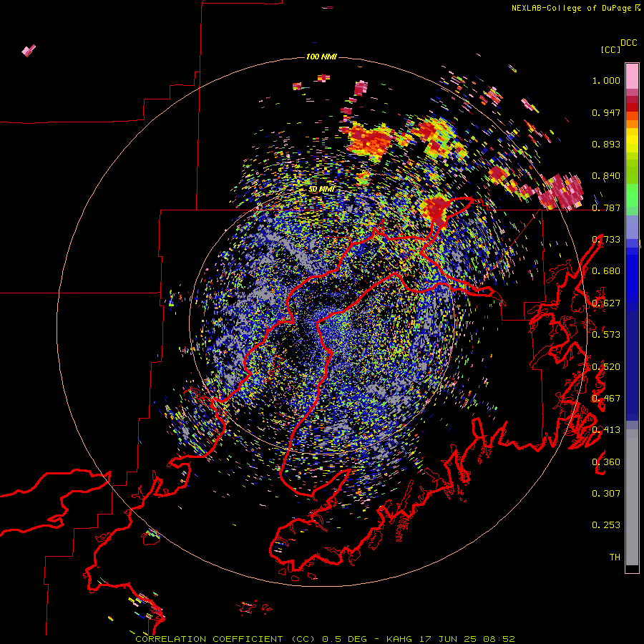Select the 0.840 scale value
644x644 pixels.
point(606,176)
